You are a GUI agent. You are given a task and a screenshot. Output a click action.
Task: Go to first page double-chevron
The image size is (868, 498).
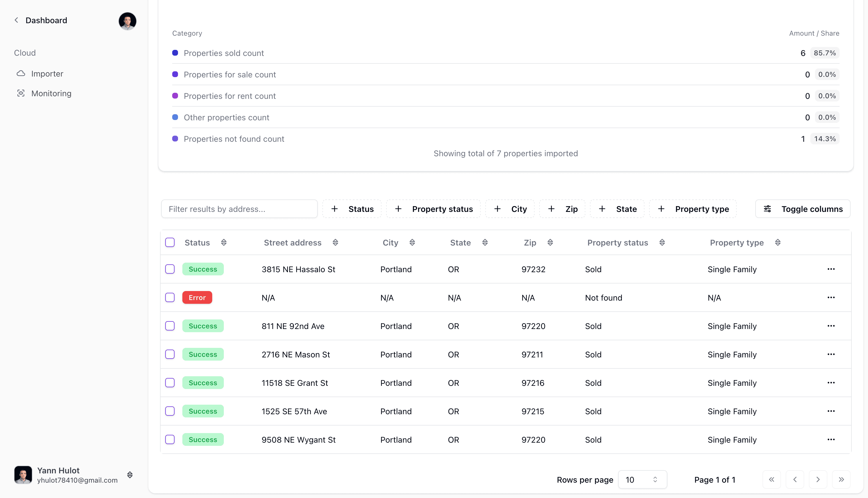tap(771, 479)
